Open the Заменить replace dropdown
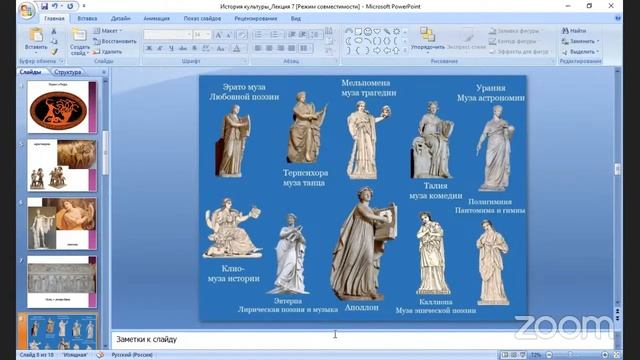 click(580, 41)
